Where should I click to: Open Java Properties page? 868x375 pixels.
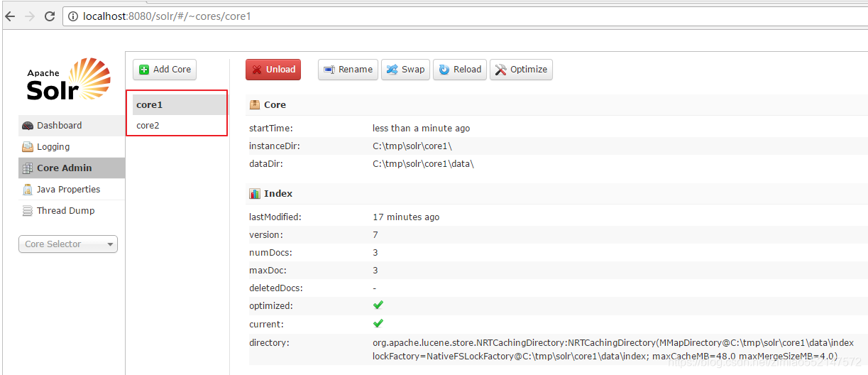(x=71, y=189)
